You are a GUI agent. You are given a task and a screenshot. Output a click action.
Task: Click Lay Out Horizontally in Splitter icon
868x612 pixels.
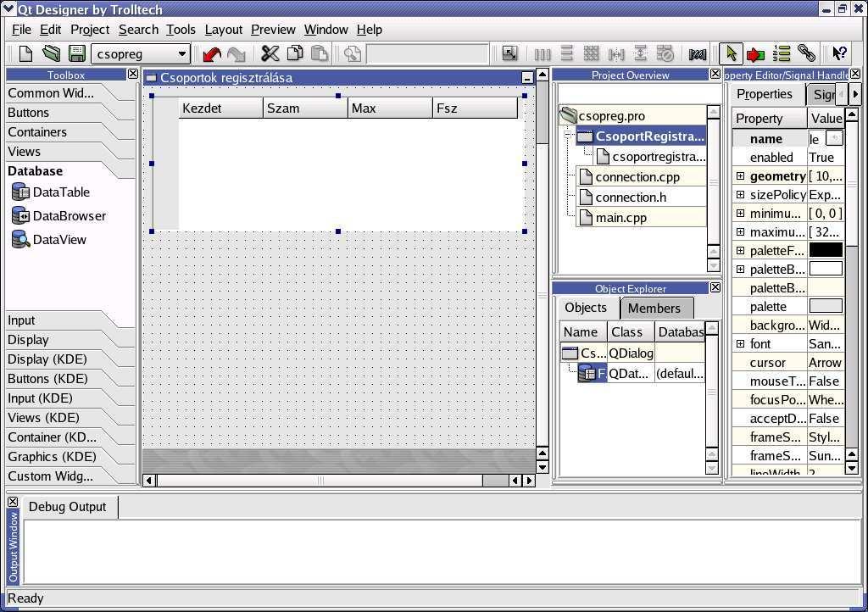point(616,53)
